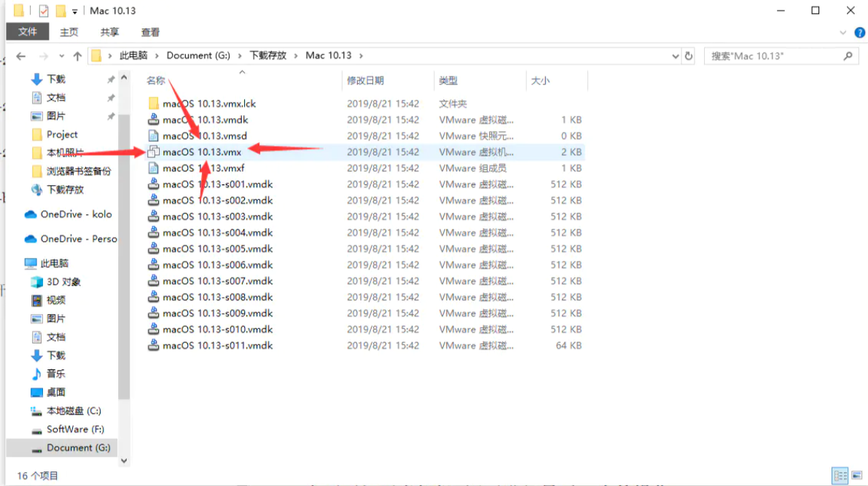Click the navigation pane scroll down arrow

(124, 460)
